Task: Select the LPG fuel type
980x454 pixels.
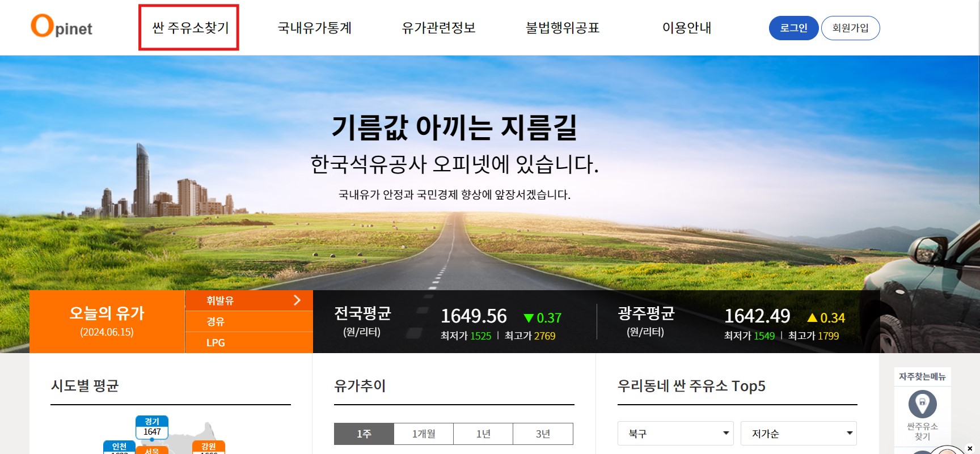Action: (248, 342)
